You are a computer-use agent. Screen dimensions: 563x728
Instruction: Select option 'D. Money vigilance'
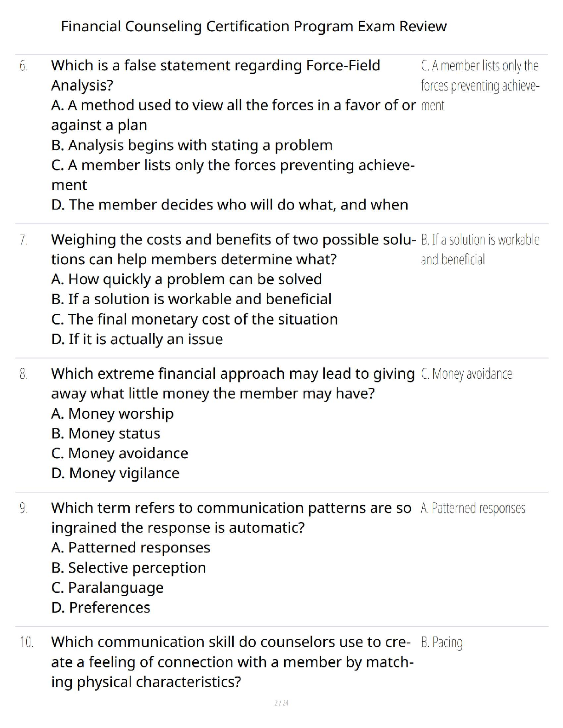click(115, 473)
